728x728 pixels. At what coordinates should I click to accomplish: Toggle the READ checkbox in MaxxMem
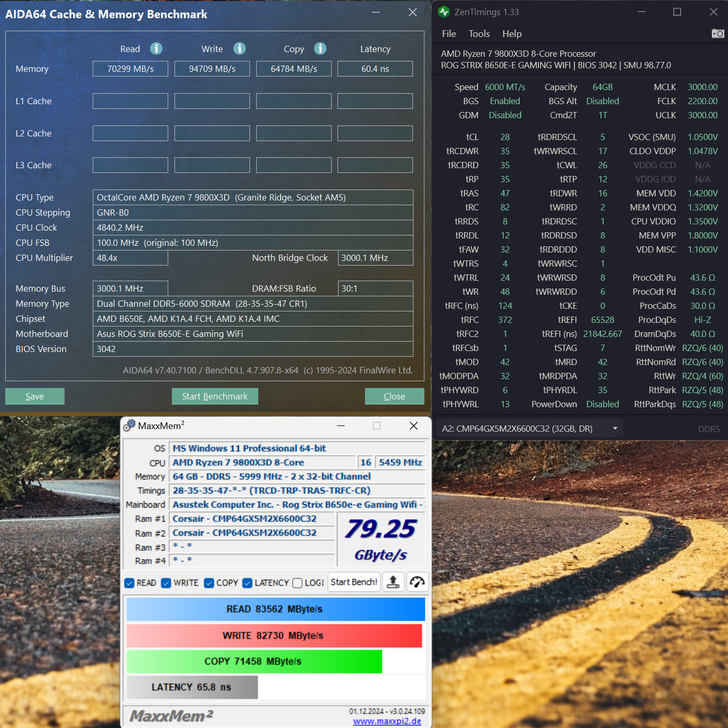click(x=130, y=583)
